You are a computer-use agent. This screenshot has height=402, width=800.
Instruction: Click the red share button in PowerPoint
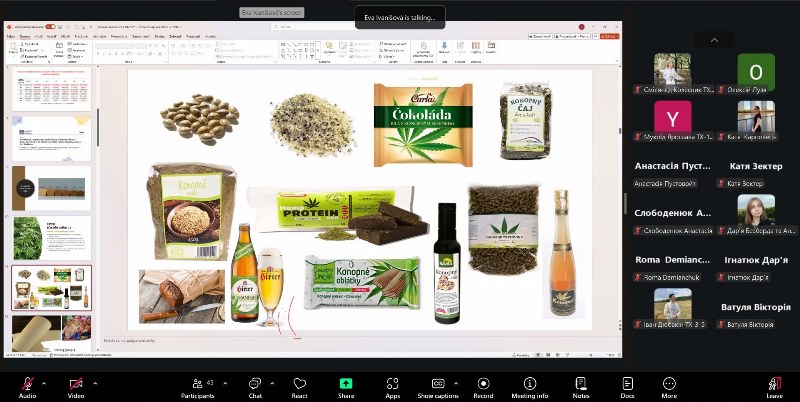click(x=610, y=36)
